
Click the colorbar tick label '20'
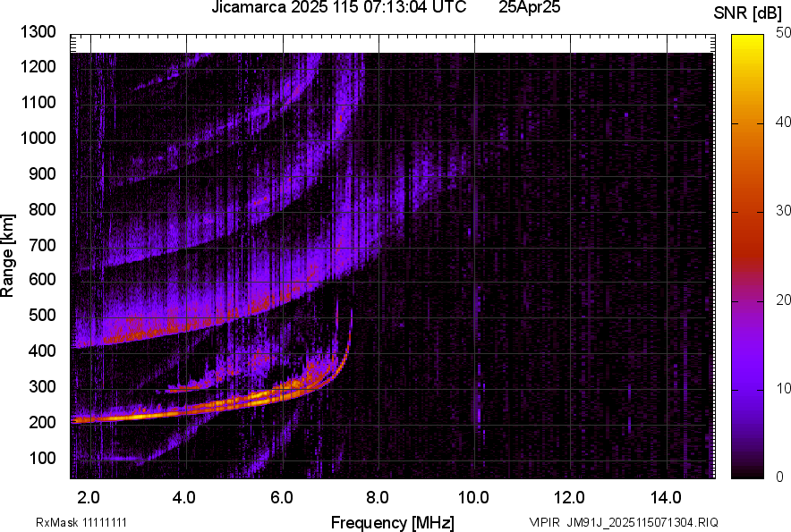(783, 300)
